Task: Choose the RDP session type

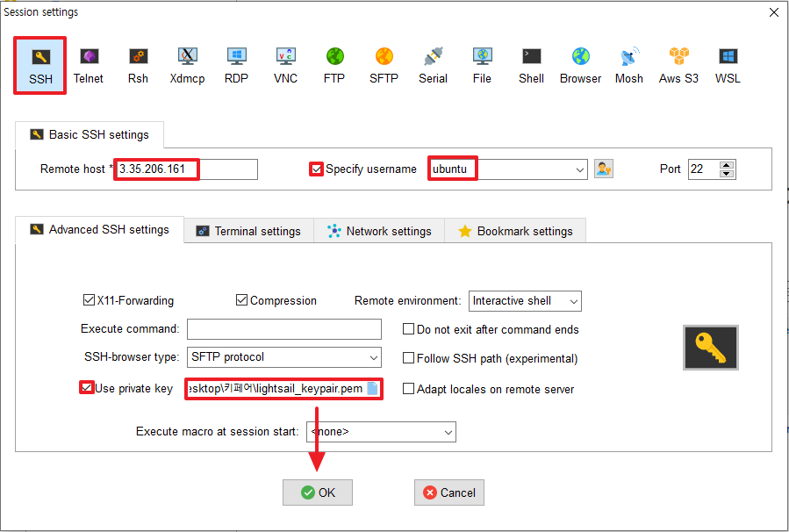Action: click(x=236, y=66)
